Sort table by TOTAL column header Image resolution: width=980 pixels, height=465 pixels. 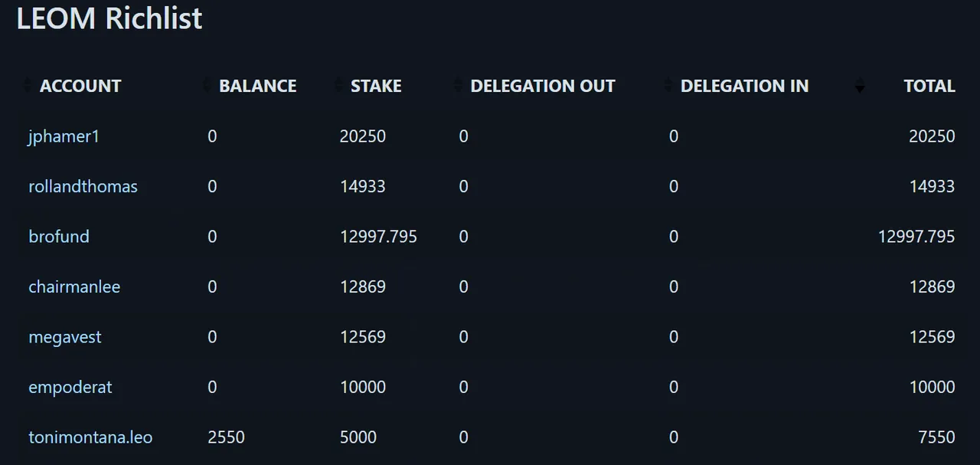pos(929,86)
